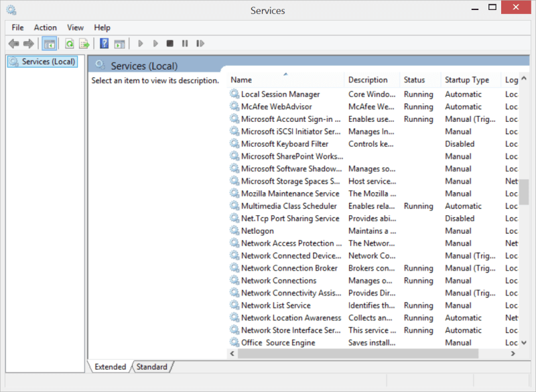Open the View menu

(75, 27)
